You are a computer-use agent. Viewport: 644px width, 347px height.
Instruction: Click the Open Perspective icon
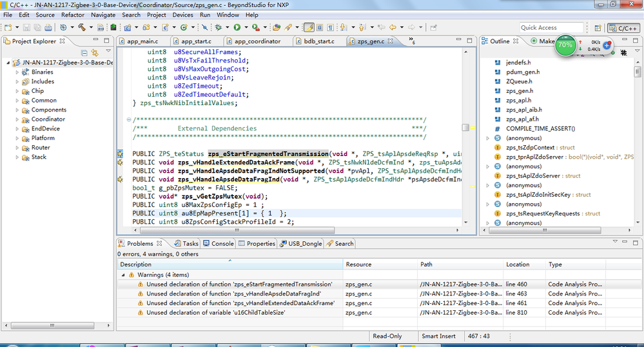pyautogui.click(x=597, y=28)
